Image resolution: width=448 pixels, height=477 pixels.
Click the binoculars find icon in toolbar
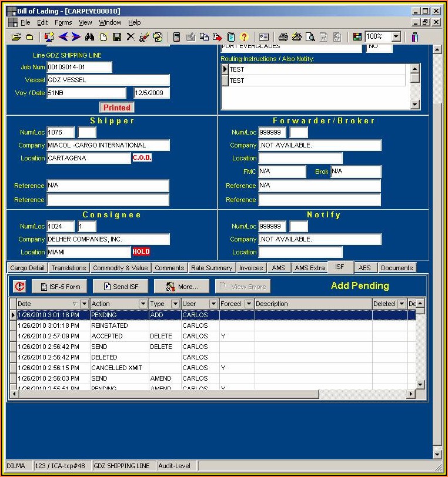click(89, 37)
